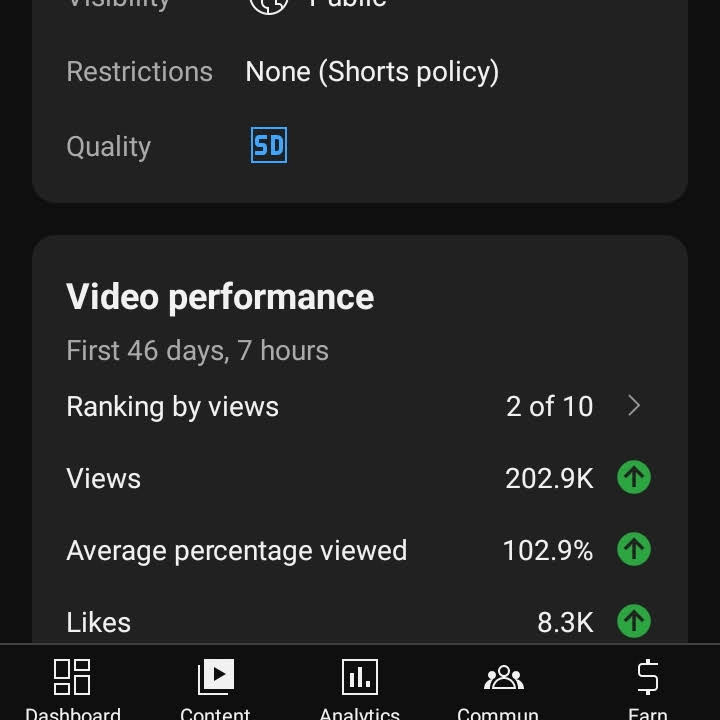The height and width of the screenshot is (720, 720).
Task: Click the 2 of 10 ranking value
Action: pos(550,406)
